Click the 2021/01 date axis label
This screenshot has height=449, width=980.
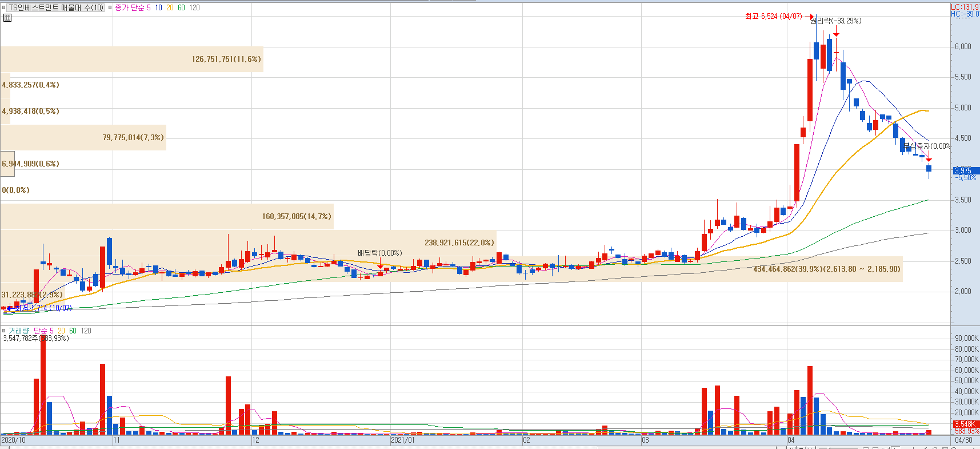403,440
